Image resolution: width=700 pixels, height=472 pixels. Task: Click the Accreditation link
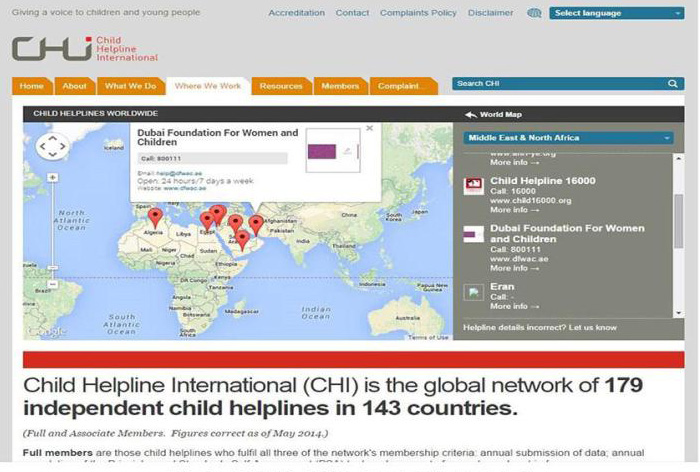297,13
